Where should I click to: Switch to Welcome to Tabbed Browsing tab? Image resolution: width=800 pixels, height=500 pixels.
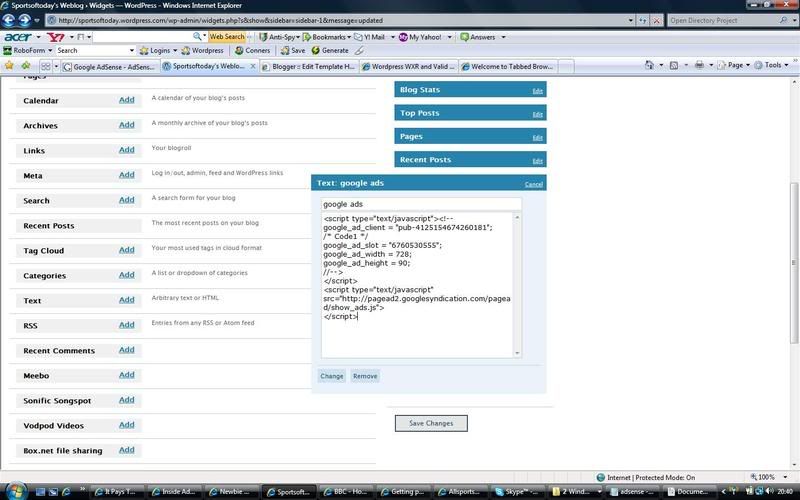click(508, 66)
